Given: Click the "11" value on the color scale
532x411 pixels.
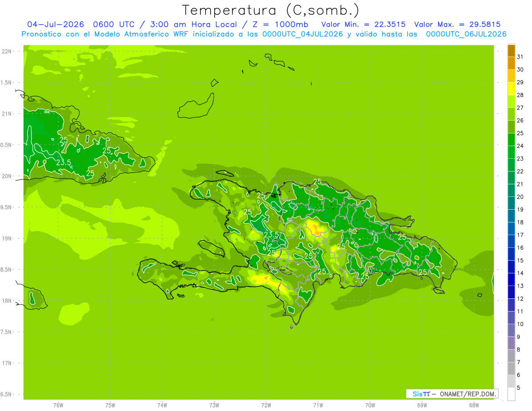Looking at the screenshot, I should click(x=520, y=311).
